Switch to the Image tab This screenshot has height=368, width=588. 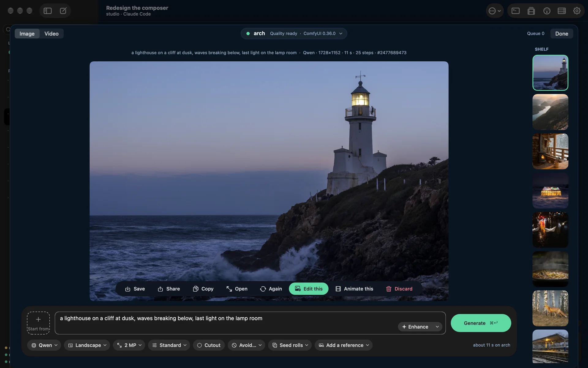pos(27,34)
